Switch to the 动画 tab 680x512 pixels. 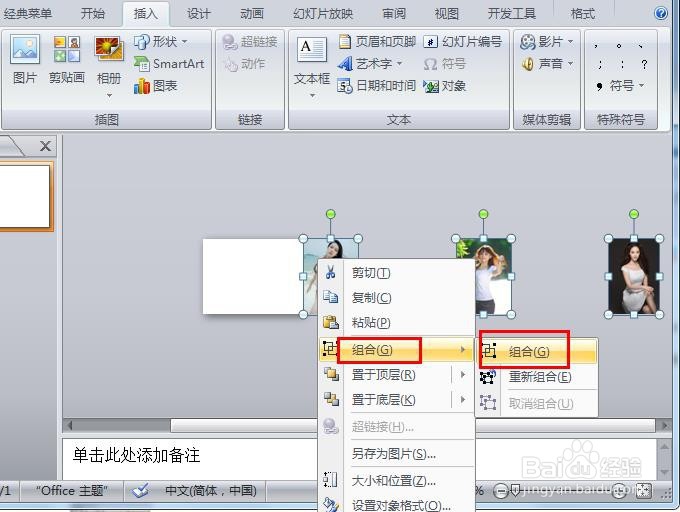[252, 13]
